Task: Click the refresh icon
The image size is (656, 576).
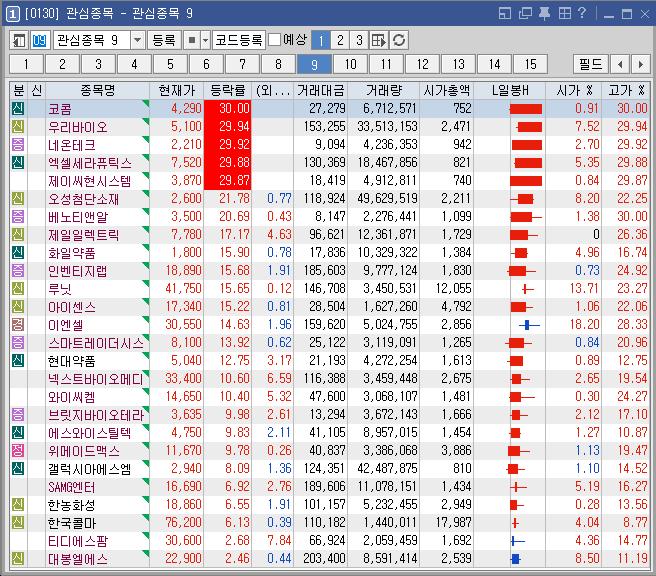Action: tap(399, 41)
